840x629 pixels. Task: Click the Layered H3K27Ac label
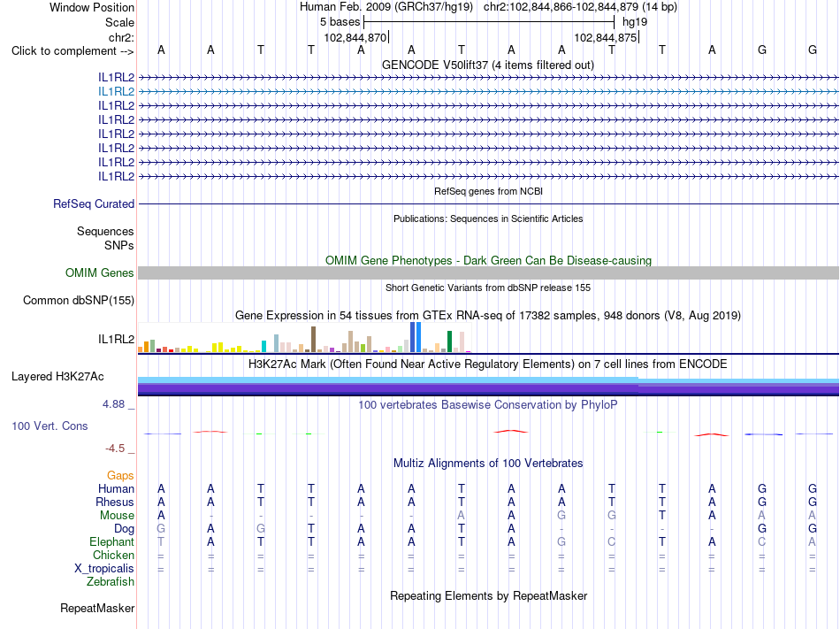(x=57, y=377)
